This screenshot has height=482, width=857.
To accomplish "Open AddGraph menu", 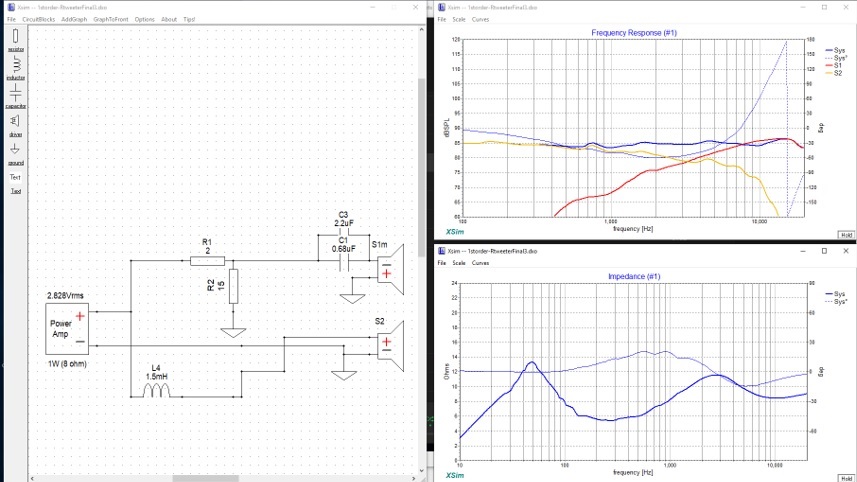I will 74,19.
